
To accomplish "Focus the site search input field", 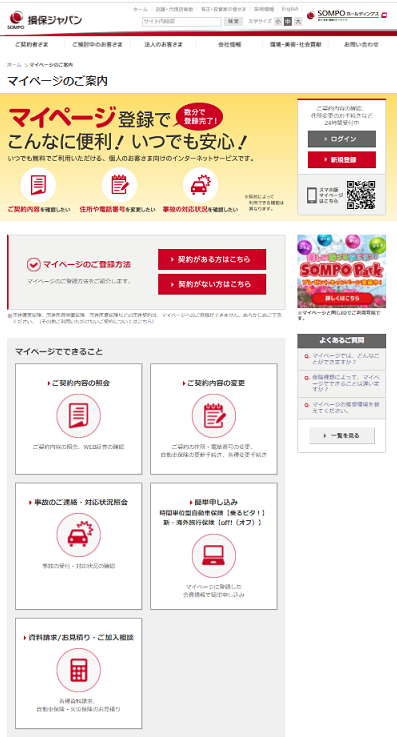I will [x=181, y=22].
